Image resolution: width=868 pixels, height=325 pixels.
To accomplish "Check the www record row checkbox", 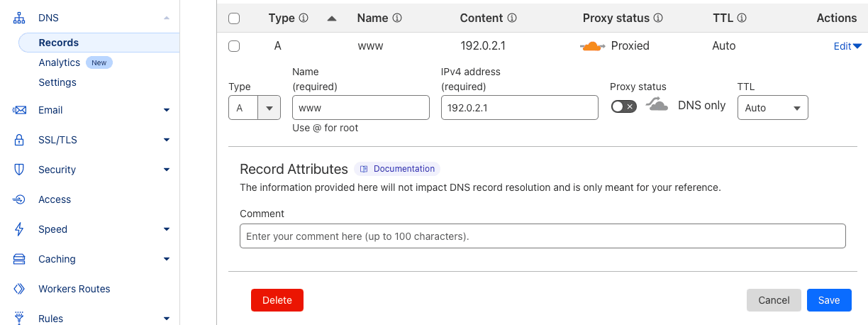I will [234, 46].
